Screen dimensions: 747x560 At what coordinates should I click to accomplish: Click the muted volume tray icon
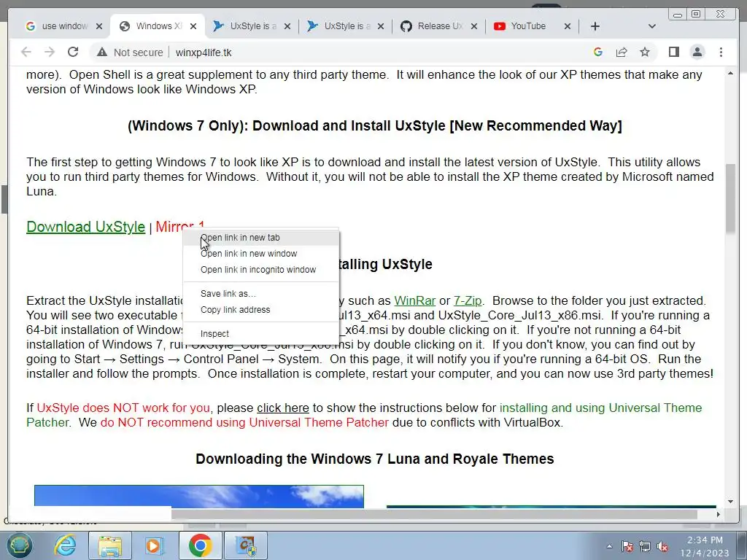pyautogui.click(x=662, y=546)
